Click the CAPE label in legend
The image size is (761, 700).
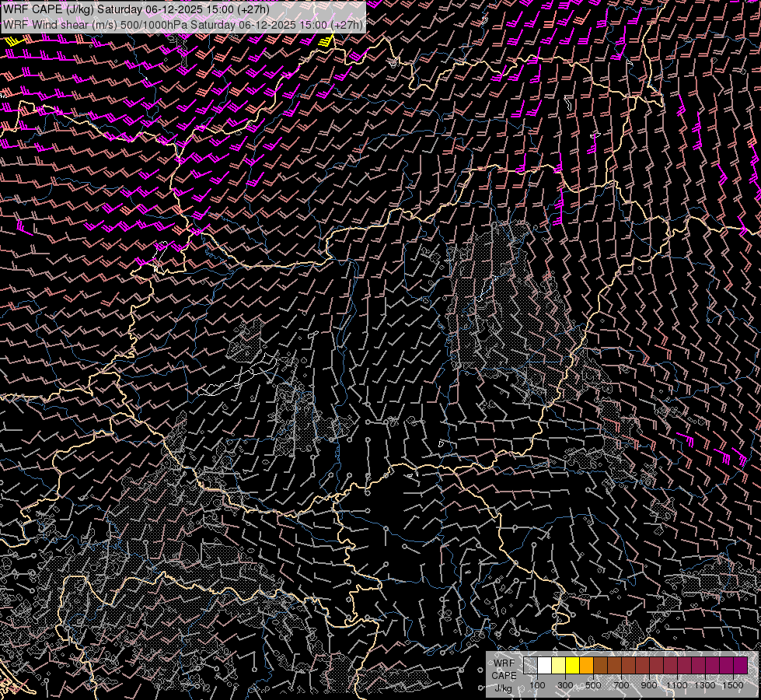504,675
